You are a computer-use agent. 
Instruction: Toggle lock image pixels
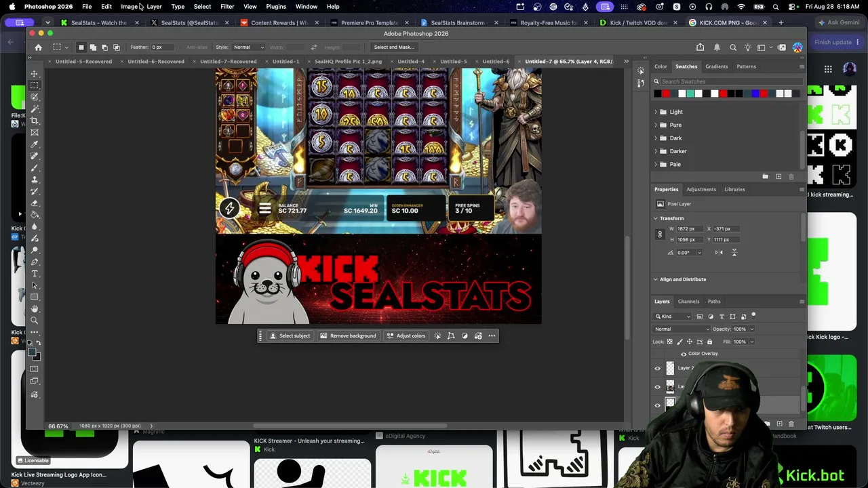pos(679,342)
